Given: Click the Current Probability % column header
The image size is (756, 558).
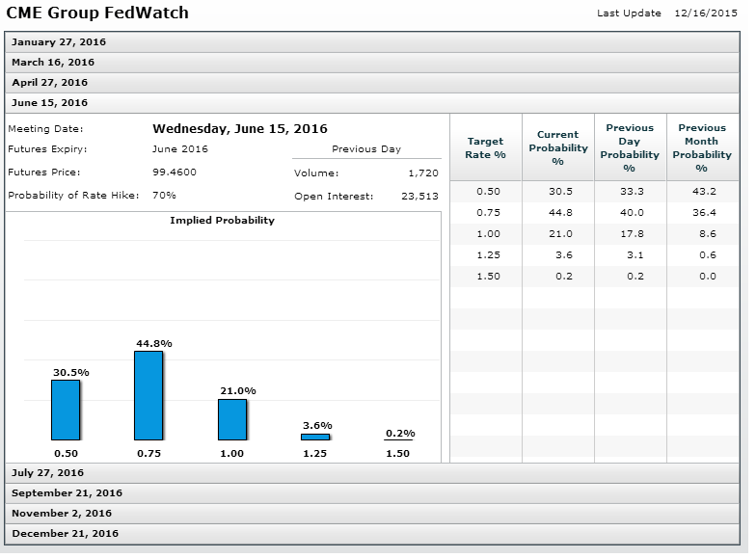Looking at the screenshot, I should click(x=557, y=147).
